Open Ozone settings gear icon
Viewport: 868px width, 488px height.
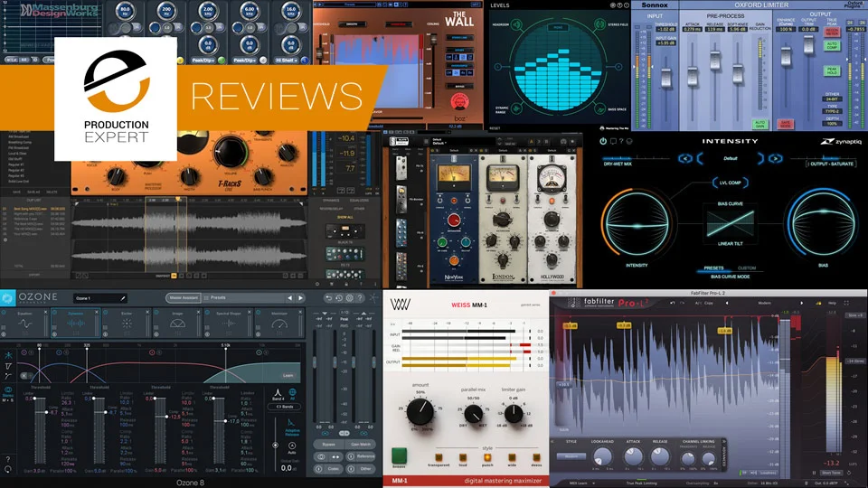click(x=350, y=297)
